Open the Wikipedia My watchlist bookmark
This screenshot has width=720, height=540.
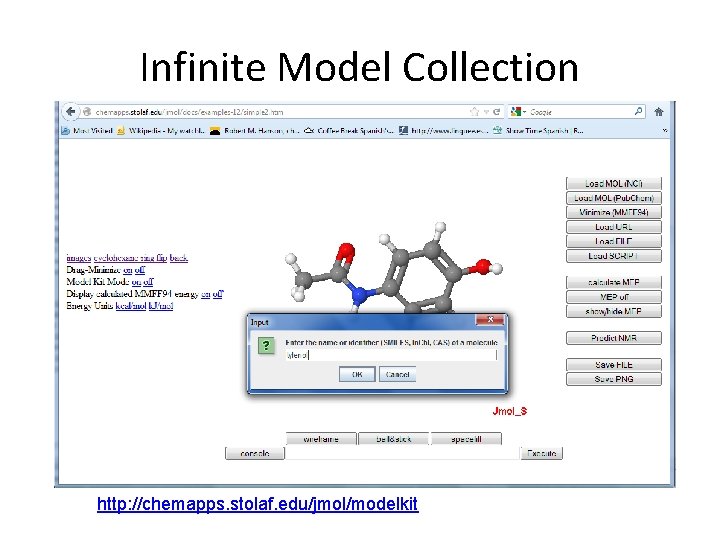pyautogui.click(x=161, y=131)
